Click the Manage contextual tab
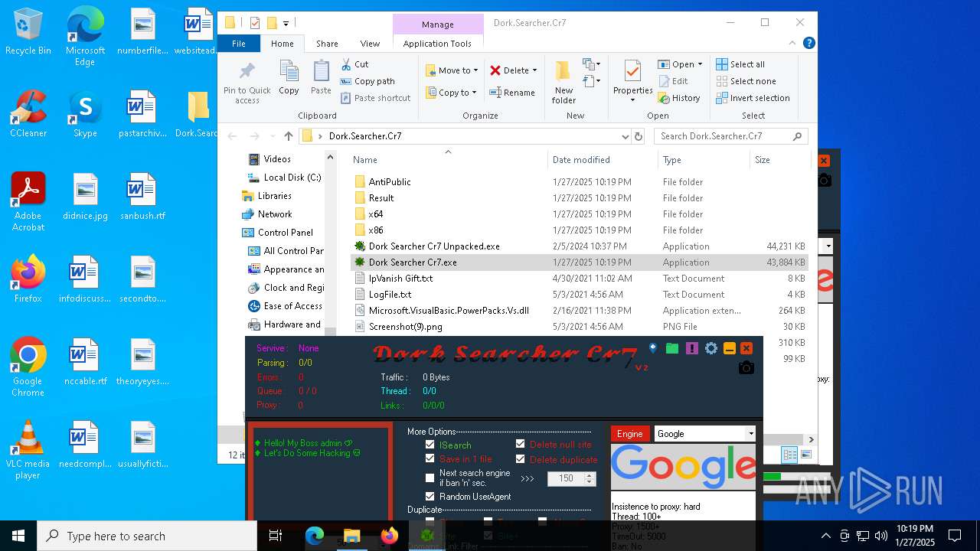Viewport: 980px width, 551px height. tap(438, 24)
